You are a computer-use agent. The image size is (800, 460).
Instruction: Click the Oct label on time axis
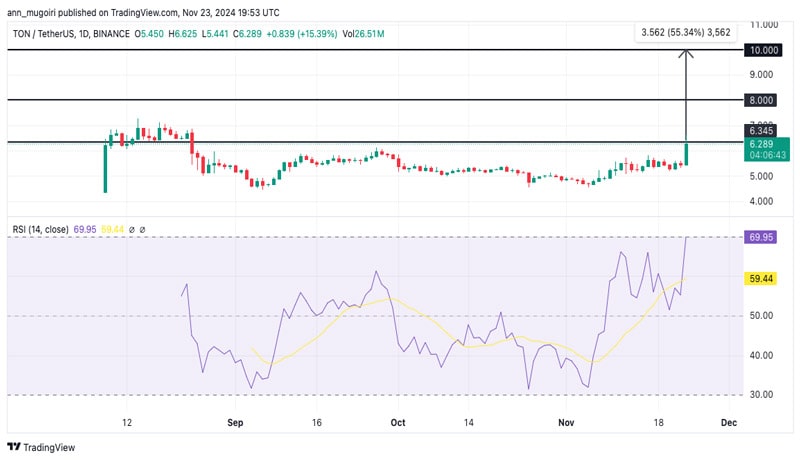pos(398,422)
